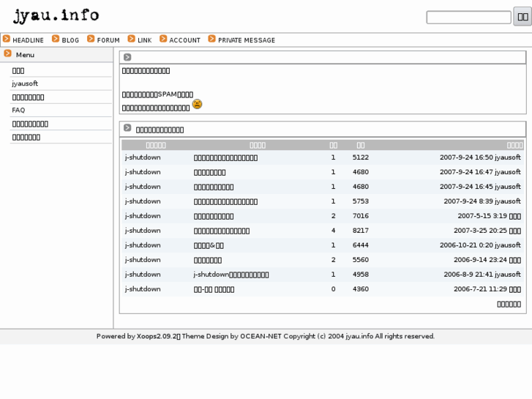The image size is (532, 399).
Task: Open the topic starting with j-shutdown text
Action: pos(231,275)
